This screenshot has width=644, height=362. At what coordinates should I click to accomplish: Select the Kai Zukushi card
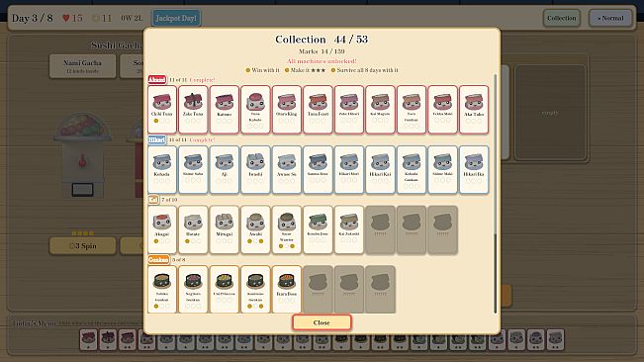click(x=349, y=229)
